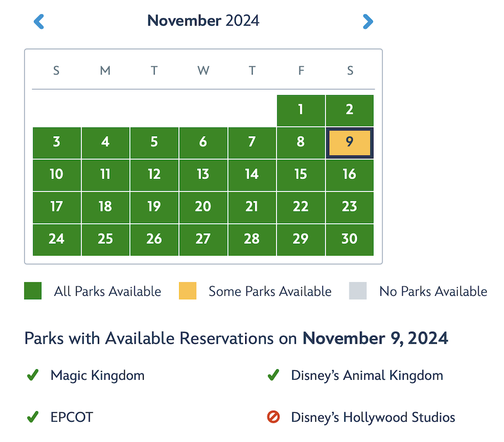Click unavailable icon beside Disney's Hollywood Studios
Viewport: 504px width, 442px height.
click(x=273, y=417)
